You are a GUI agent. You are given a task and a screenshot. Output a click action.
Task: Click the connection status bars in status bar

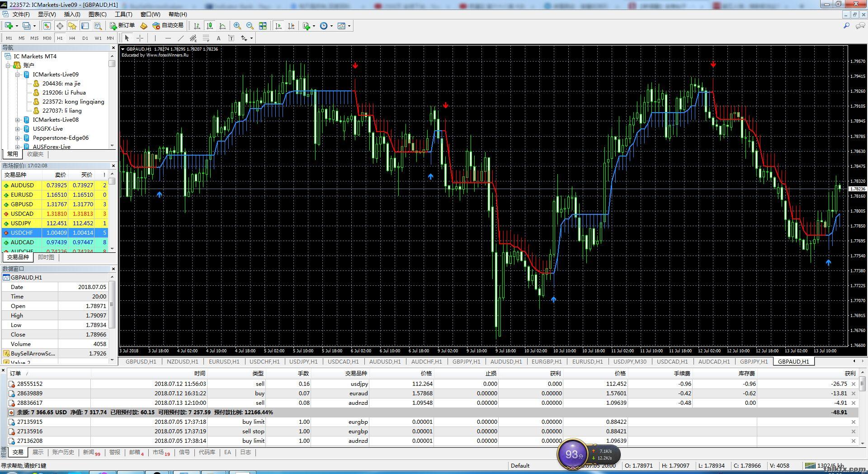[x=810, y=465]
